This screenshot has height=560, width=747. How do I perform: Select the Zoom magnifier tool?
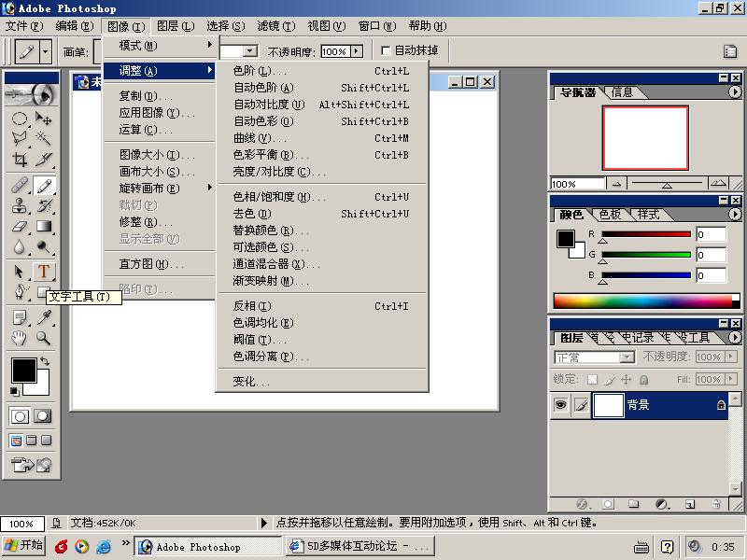point(43,338)
